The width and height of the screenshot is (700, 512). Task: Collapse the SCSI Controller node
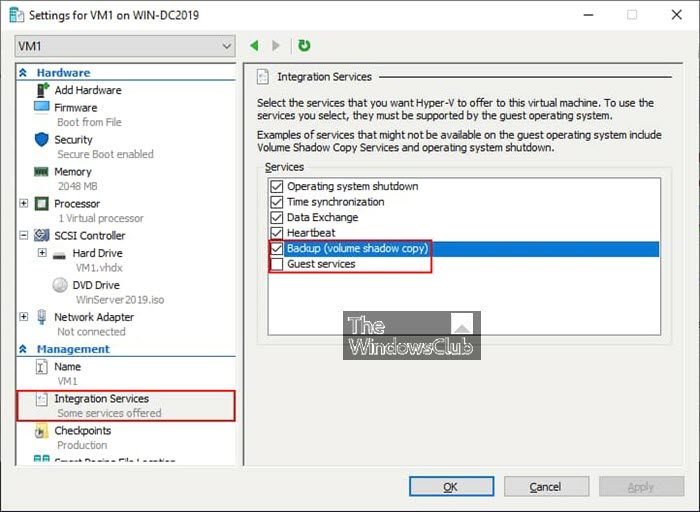pyautogui.click(x=24, y=235)
